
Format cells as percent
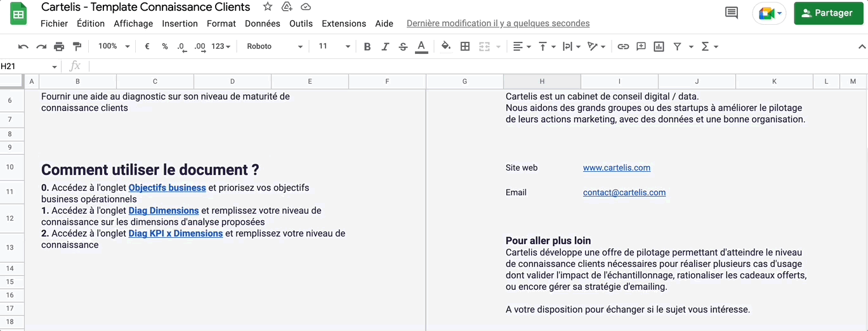(165, 46)
